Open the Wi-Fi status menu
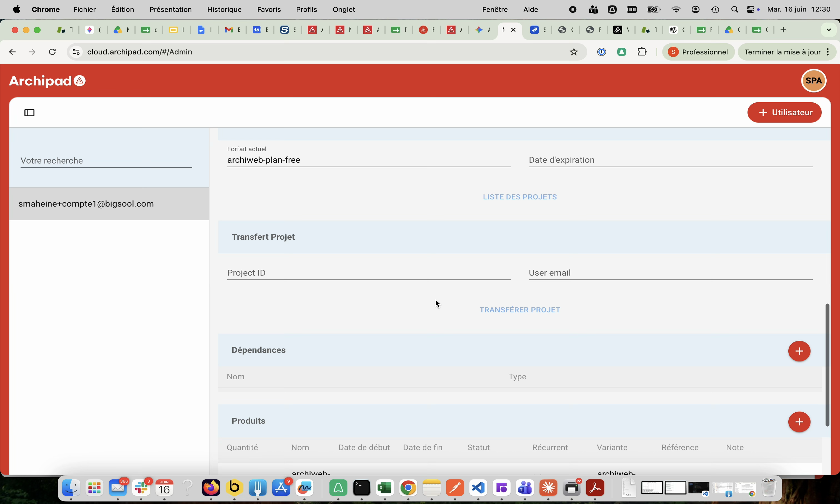This screenshot has width=840, height=504. click(676, 9)
